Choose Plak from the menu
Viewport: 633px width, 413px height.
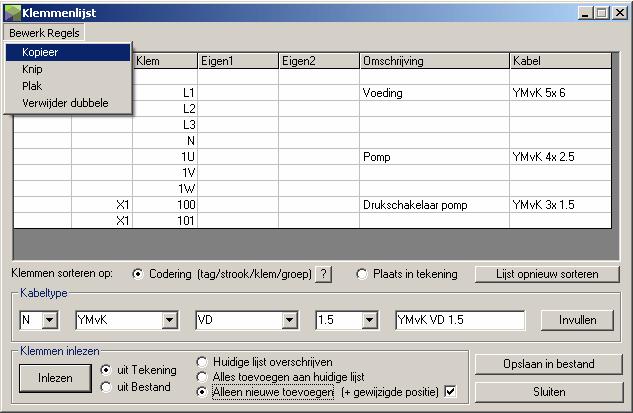(68, 86)
